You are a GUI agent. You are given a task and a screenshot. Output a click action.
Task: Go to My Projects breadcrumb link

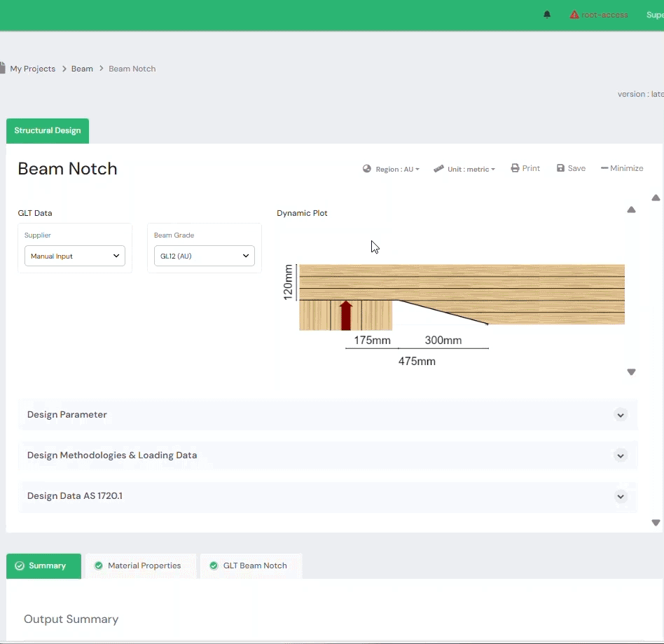pos(32,69)
